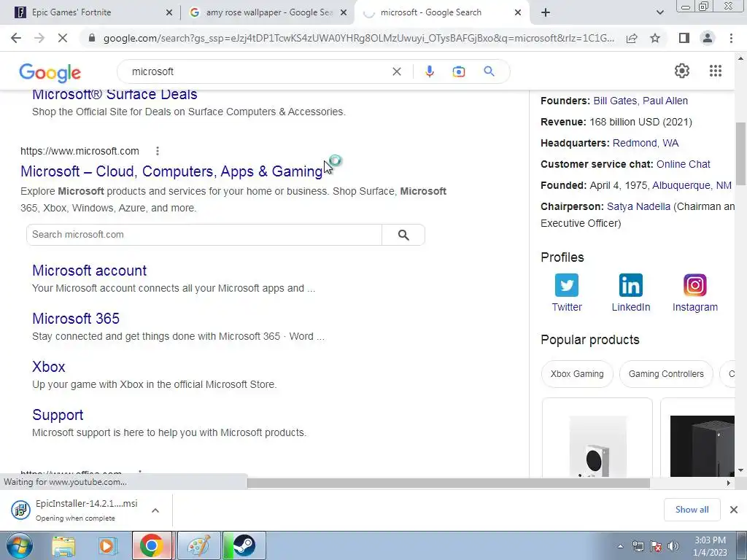Open Microsoft's Twitter profile
The height and width of the screenshot is (560, 747).
coord(566,292)
